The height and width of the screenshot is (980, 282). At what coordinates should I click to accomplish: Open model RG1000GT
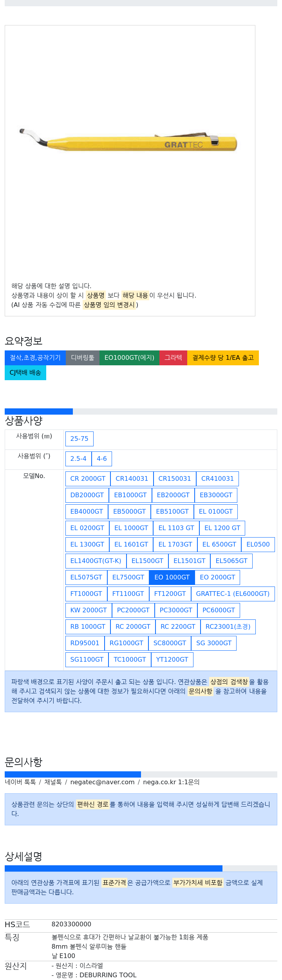[x=127, y=643]
